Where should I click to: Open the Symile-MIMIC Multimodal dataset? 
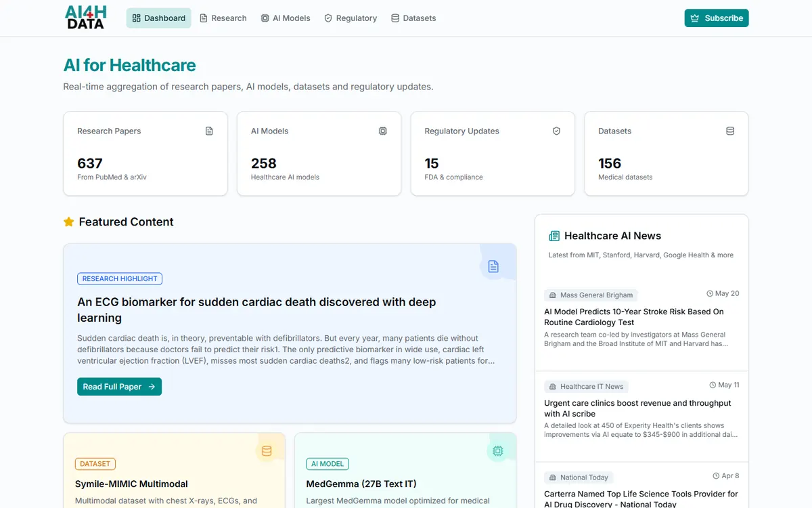tap(131, 484)
